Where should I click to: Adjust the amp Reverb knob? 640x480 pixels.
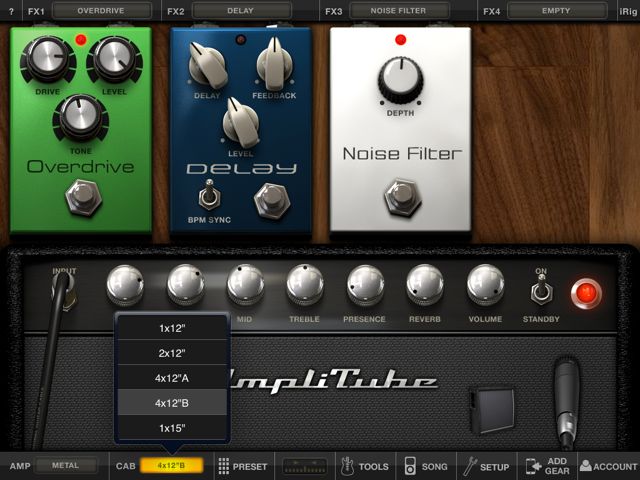coord(425,285)
